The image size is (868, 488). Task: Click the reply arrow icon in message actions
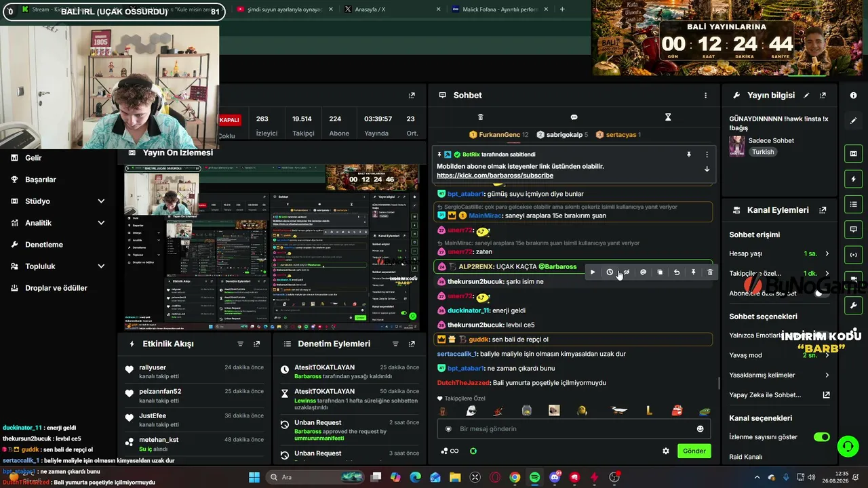pos(677,272)
